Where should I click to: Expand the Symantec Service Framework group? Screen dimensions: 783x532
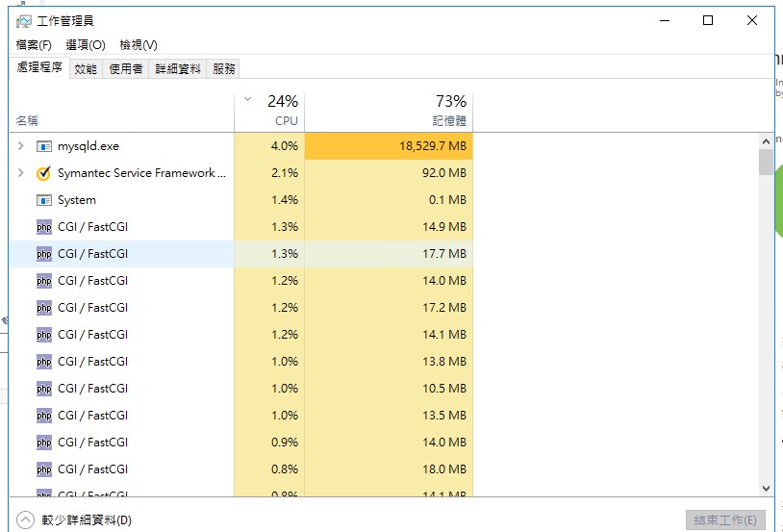(21, 173)
